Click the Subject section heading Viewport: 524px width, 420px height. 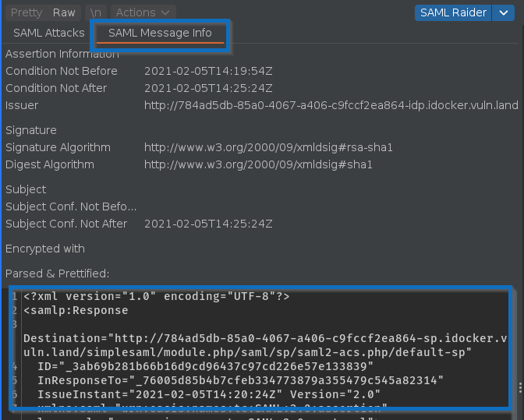coord(26,189)
